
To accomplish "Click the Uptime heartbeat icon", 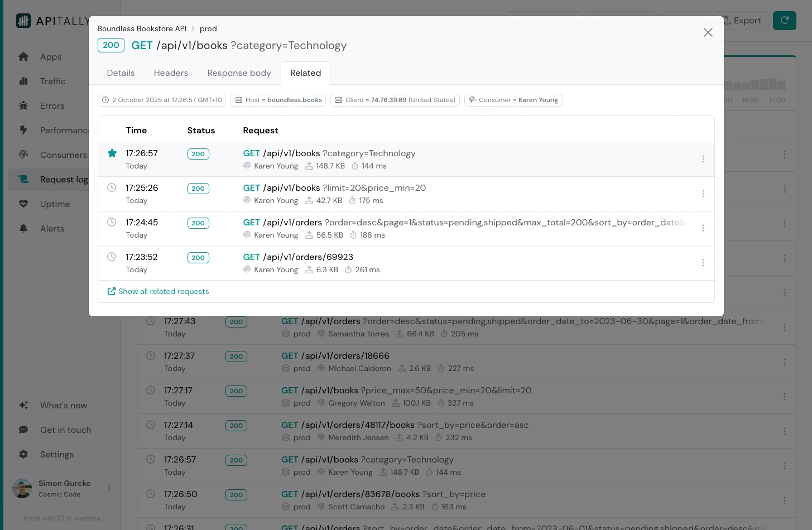I will 23,204.
